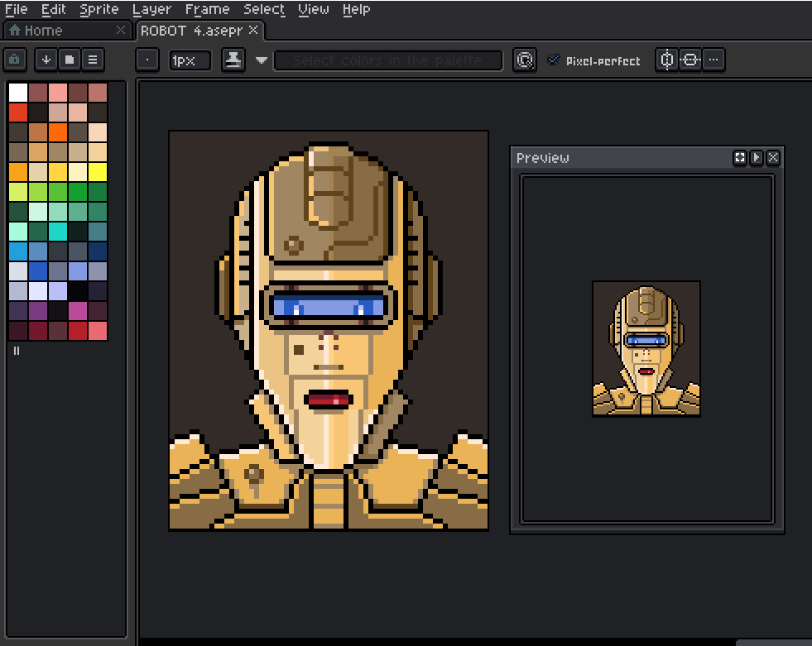Close the ROBOT 4.asepr tab
The image size is (812, 646).
coord(254,30)
